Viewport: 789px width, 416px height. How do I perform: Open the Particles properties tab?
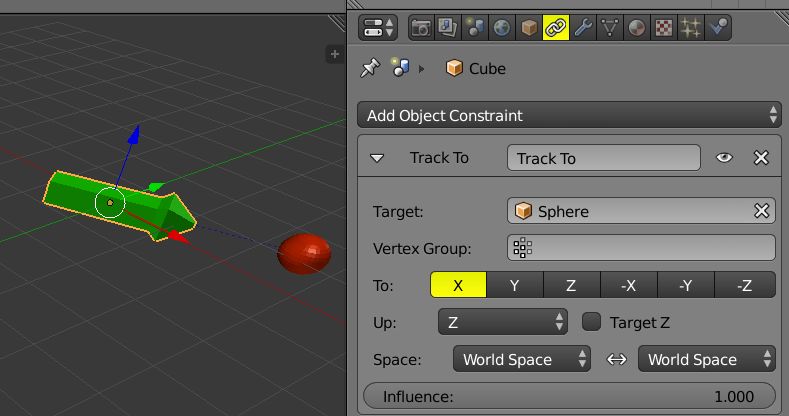(691, 28)
